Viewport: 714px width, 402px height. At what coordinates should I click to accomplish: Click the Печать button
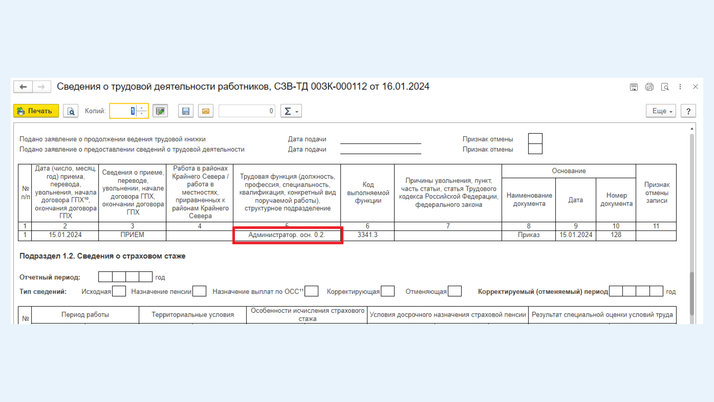coord(36,111)
